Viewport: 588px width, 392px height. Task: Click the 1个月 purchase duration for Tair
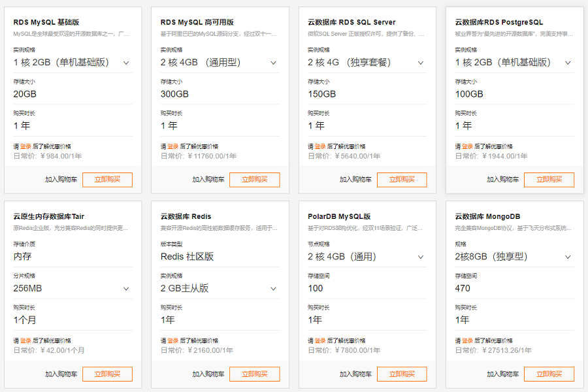(25, 320)
